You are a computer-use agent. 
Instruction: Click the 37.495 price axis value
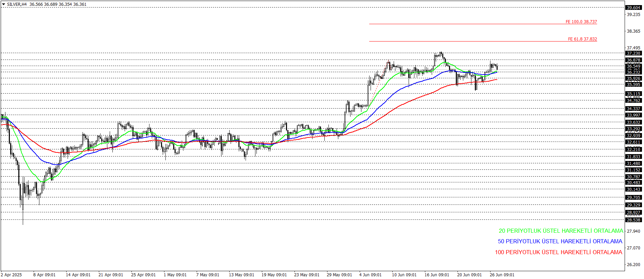click(x=633, y=48)
